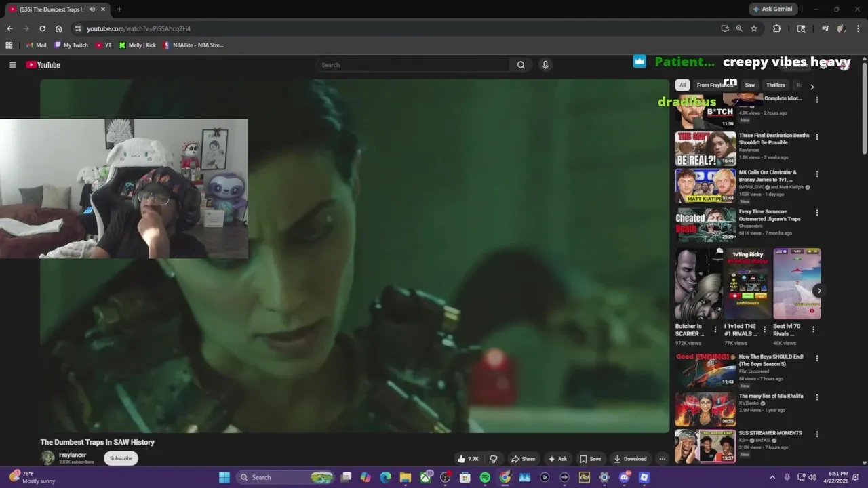
Task: Select the Thrillers filter chip
Action: click(775, 85)
